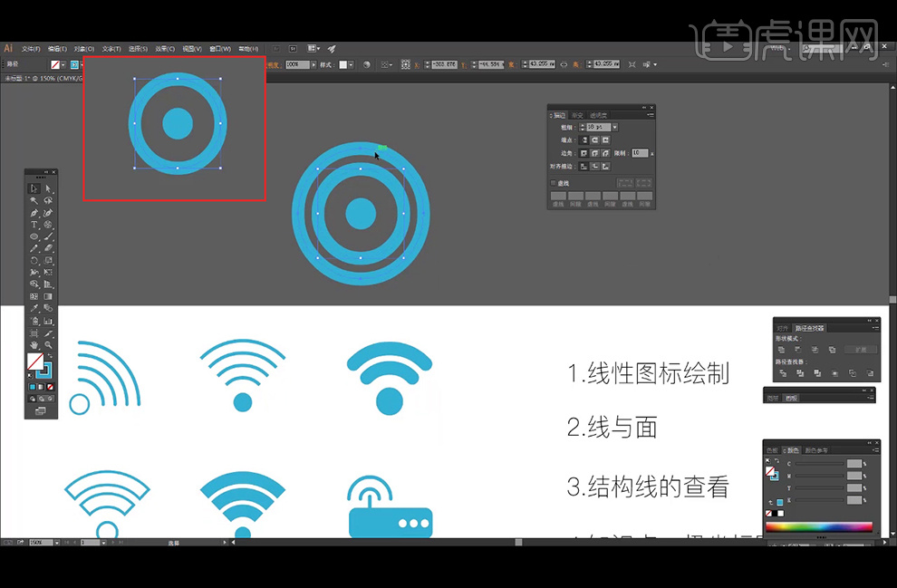Select the Magic Wand tool
The image size is (897, 588).
click(34, 200)
